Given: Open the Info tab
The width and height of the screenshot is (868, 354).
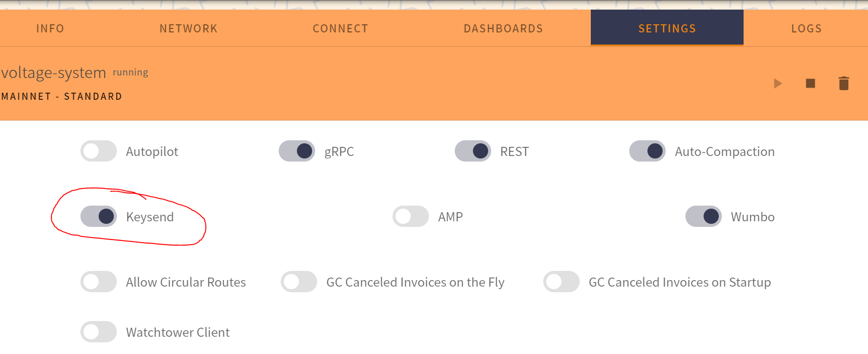Looking at the screenshot, I should coord(50,28).
